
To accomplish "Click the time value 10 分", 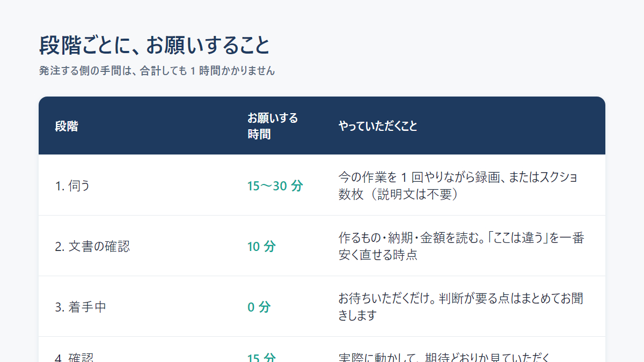I will point(261,247).
